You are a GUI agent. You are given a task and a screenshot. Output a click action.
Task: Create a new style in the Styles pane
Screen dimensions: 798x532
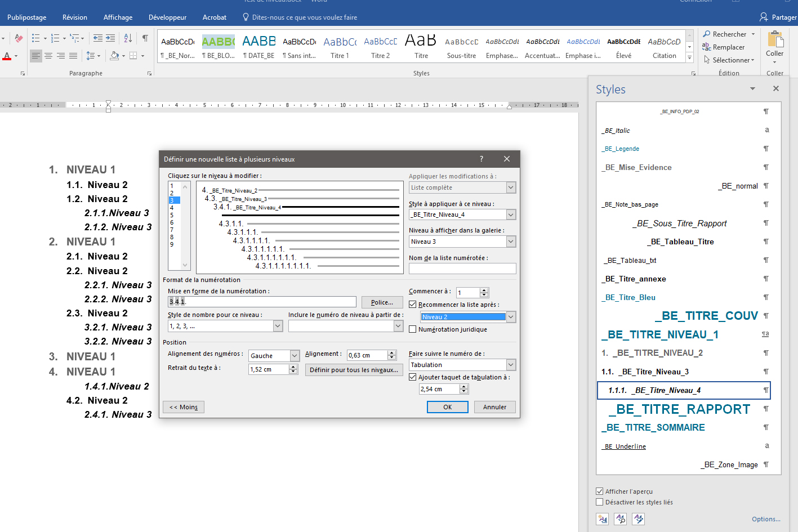click(x=603, y=519)
